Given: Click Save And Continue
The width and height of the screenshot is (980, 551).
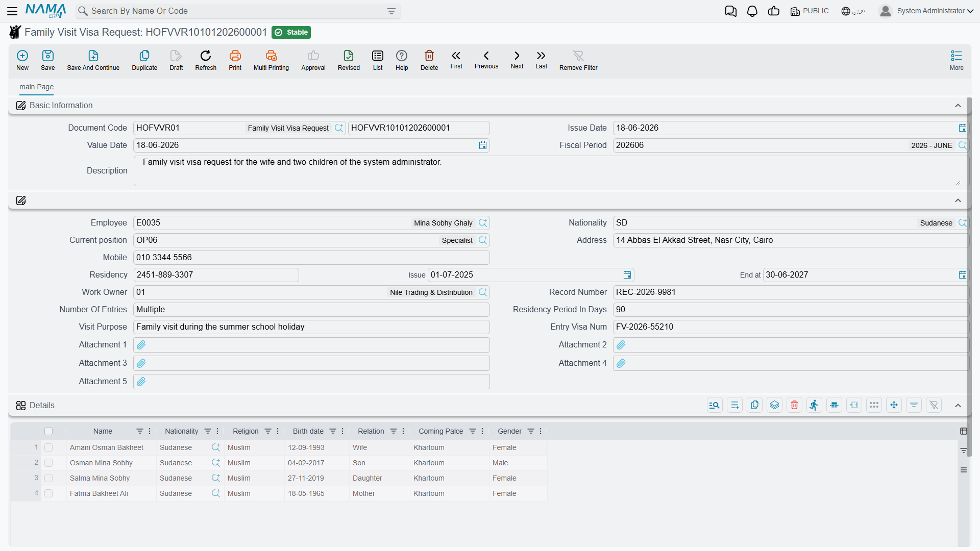Looking at the screenshot, I should click(93, 60).
